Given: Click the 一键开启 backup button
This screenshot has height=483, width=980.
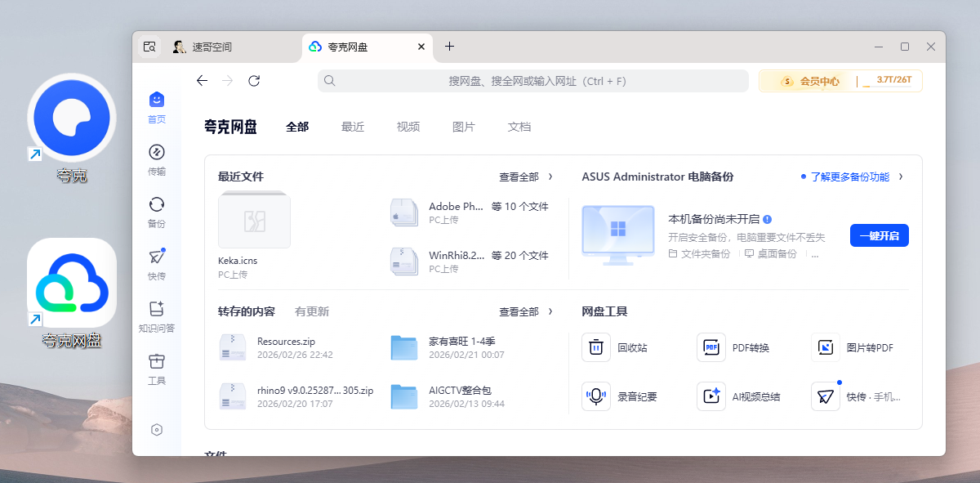Looking at the screenshot, I should (x=880, y=235).
